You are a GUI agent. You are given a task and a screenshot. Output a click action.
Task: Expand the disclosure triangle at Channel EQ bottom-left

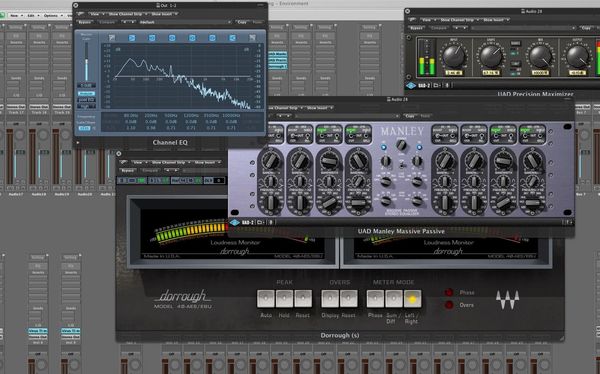point(78,143)
